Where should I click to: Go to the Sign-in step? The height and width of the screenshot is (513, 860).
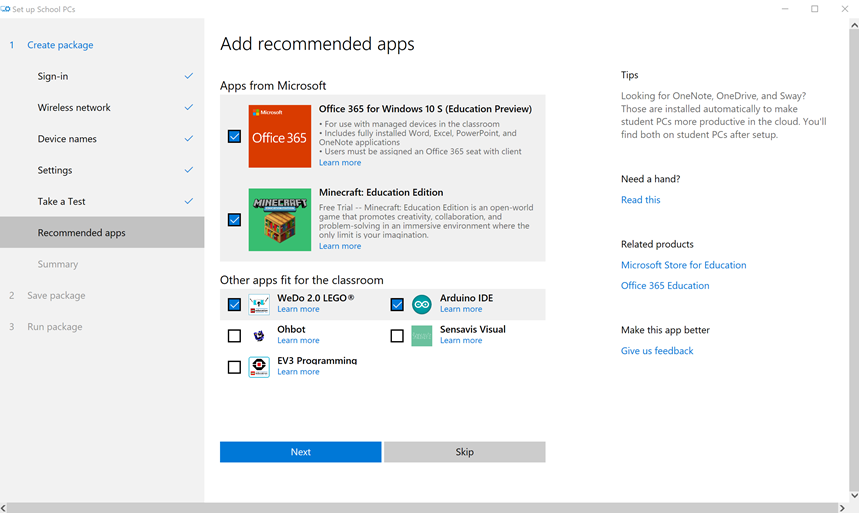[x=102, y=76]
